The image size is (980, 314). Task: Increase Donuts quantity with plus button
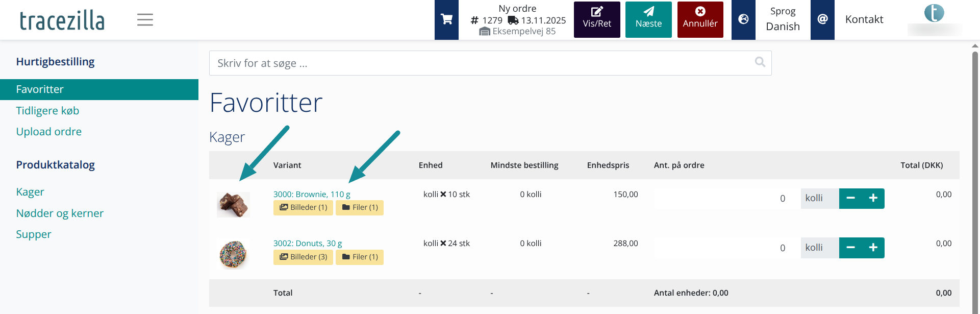[x=873, y=248]
